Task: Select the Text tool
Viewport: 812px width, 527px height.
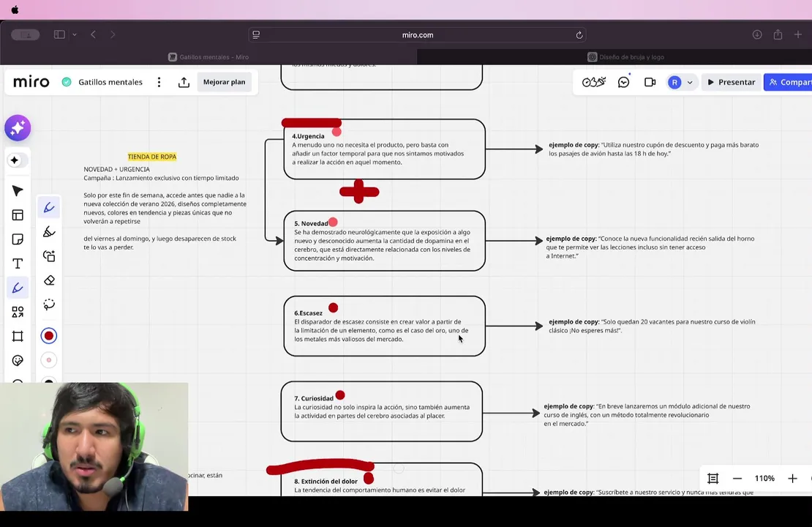Action: (x=18, y=263)
